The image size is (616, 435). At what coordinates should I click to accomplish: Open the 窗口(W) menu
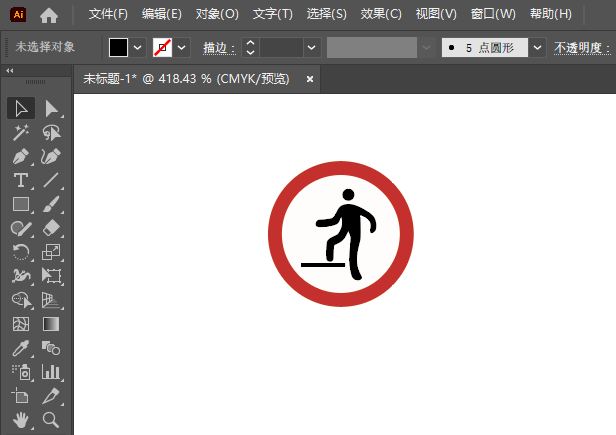tap(493, 14)
